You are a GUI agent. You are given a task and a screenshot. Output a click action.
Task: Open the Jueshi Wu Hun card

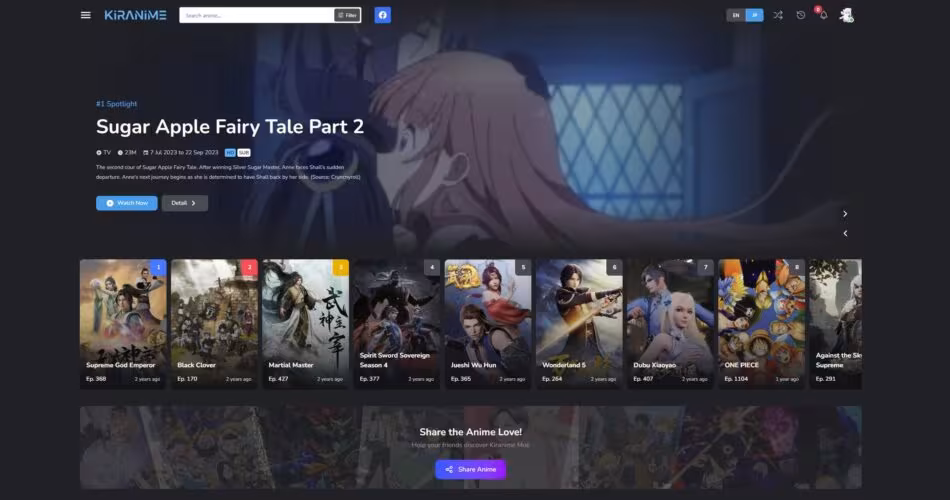tap(488, 324)
